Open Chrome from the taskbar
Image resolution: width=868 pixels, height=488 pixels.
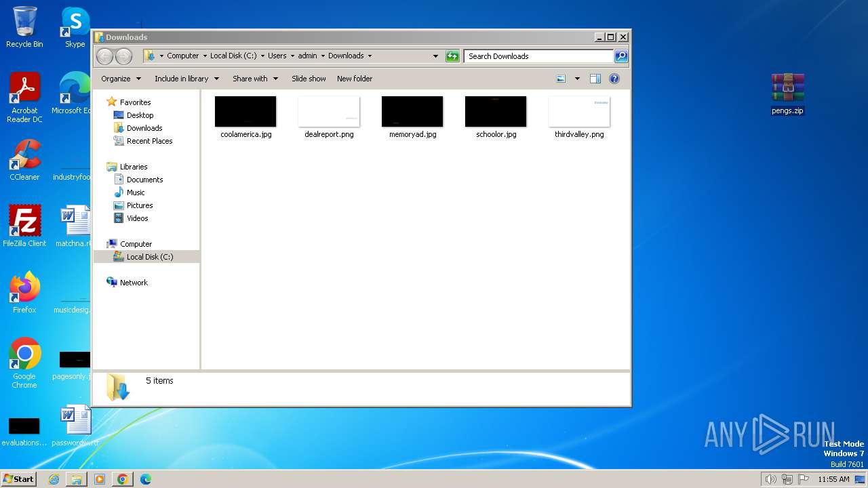[123, 479]
